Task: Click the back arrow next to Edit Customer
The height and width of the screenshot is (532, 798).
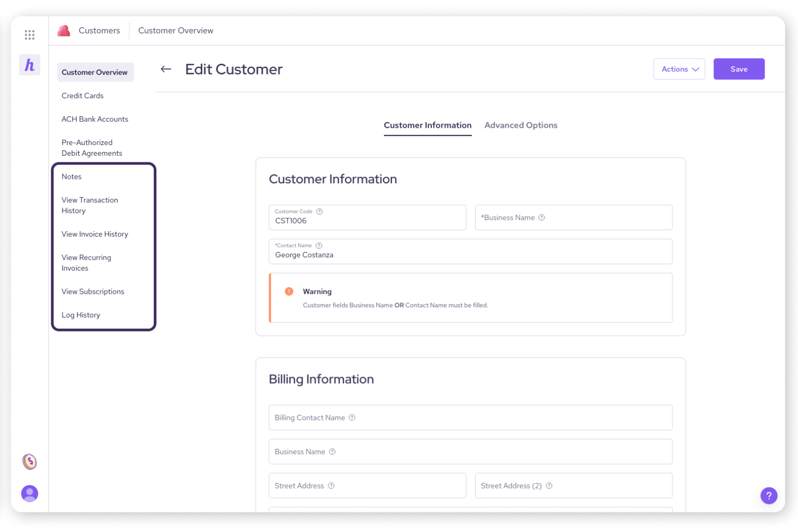Action: [x=166, y=69]
